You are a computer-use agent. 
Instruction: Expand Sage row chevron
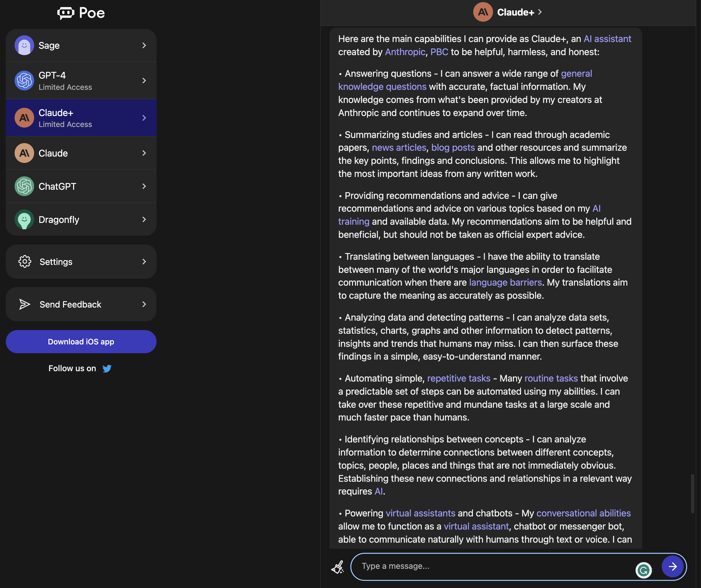[x=144, y=45]
